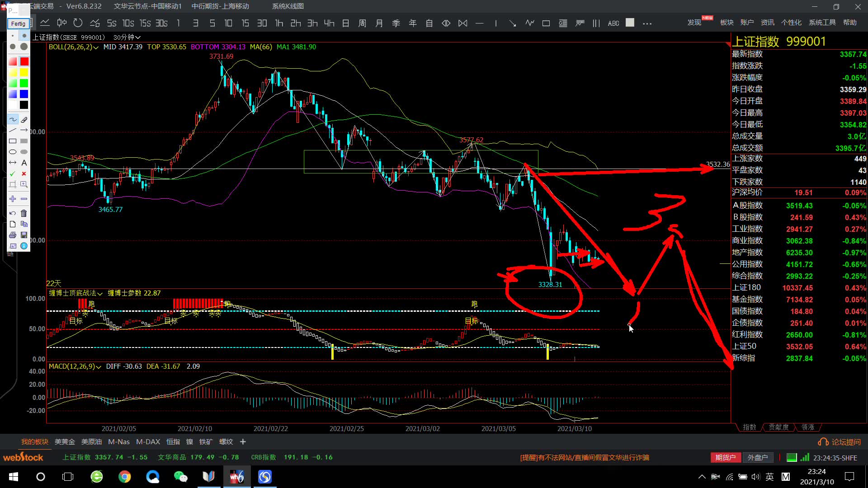Switch chart to weekly 周 period
Viewport: 868px width, 488px height.
pos(363,23)
